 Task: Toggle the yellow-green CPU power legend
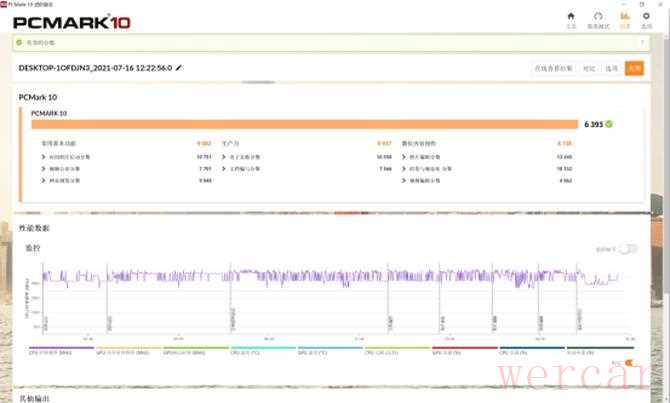click(x=397, y=350)
